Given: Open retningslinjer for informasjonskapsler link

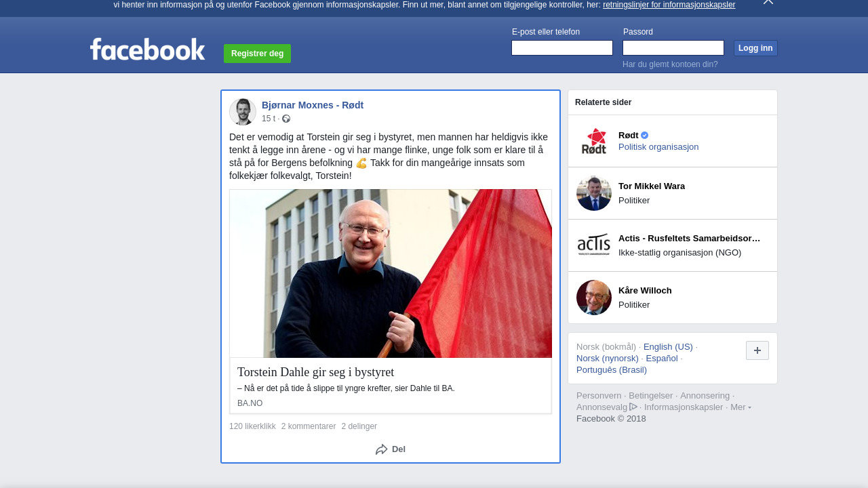Looking at the screenshot, I should tap(669, 5).
